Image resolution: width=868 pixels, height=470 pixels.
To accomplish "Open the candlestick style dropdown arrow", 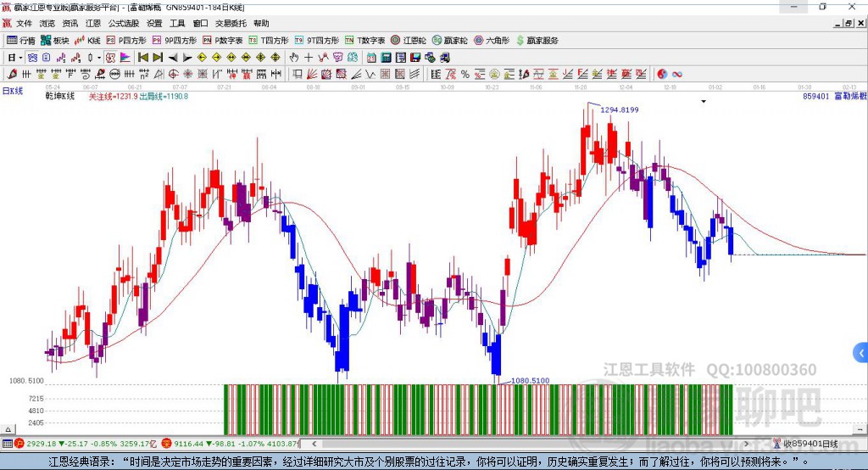I will coord(99,58).
